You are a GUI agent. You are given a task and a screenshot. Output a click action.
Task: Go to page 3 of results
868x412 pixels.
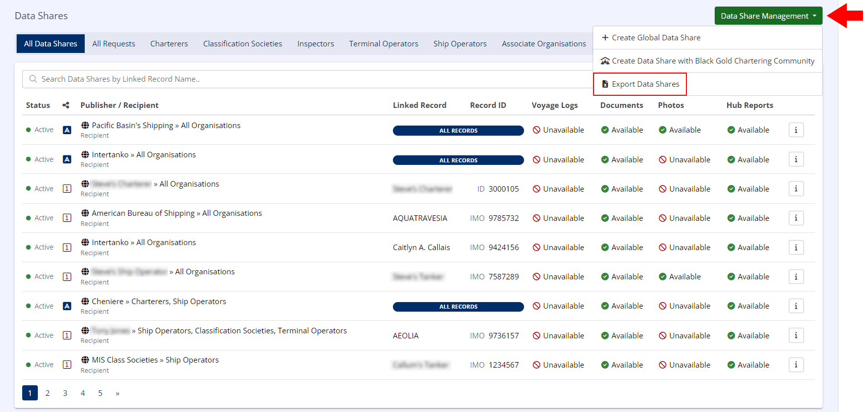click(x=65, y=393)
